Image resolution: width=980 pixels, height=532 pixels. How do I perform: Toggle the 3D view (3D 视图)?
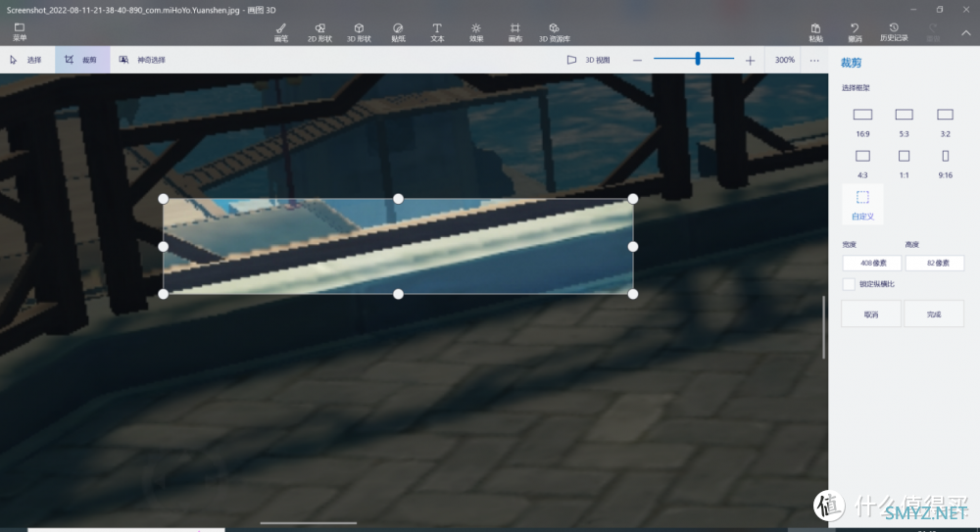pyautogui.click(x=588, y=60)
